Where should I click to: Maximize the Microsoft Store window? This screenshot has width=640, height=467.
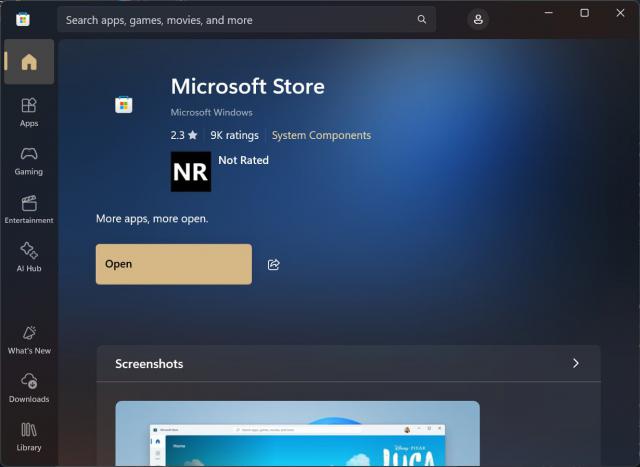point(585,13)
